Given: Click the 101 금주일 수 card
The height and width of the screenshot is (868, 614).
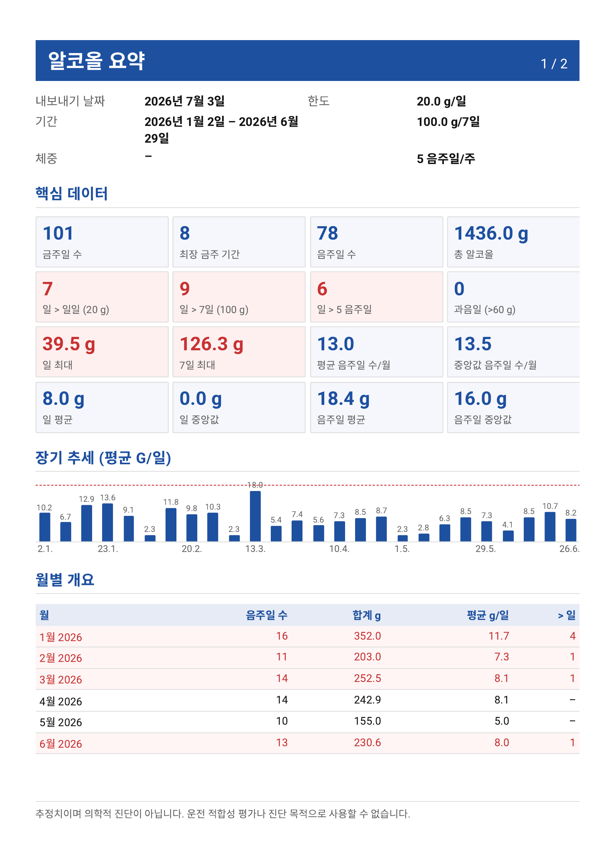Looking at the screenshot, I should [x=102, y=242].
